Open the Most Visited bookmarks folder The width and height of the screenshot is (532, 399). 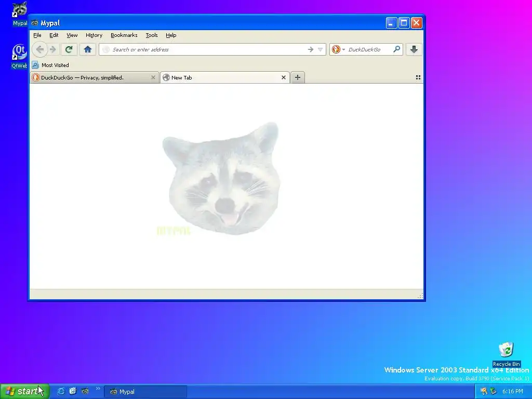point(50,65)
